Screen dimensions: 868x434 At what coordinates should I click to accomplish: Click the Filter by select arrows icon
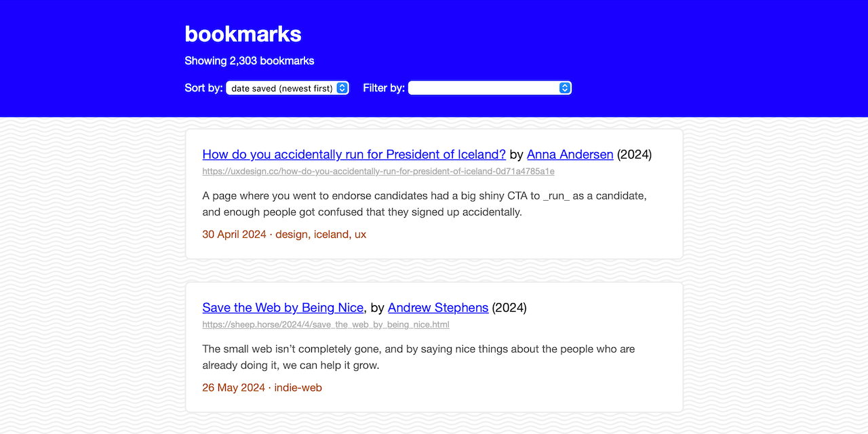pyautogui.click(x=564, y=88)
